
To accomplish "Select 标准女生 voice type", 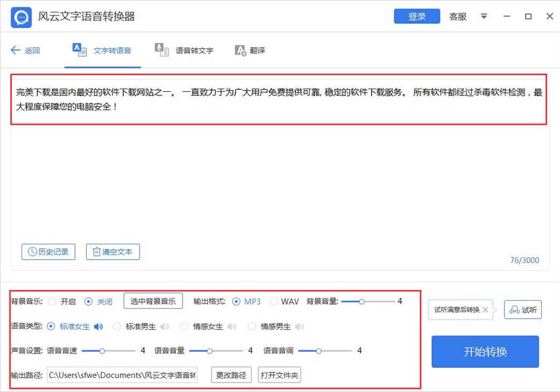I will [51, 326].
